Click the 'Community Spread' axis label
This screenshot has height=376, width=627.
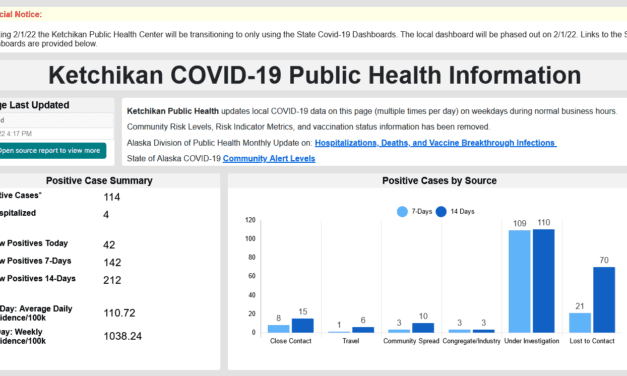click(411, 341)
